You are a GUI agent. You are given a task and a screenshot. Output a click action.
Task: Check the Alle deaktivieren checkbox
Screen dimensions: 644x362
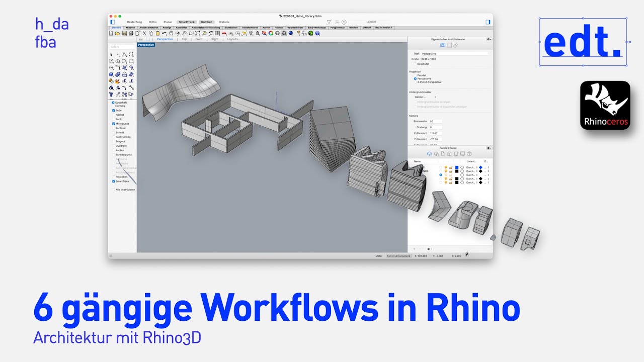113,190
